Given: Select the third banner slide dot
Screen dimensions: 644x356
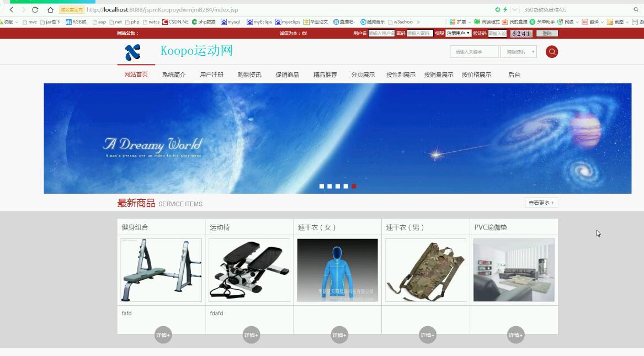Looking at the screenshot, I should point(338,186).
